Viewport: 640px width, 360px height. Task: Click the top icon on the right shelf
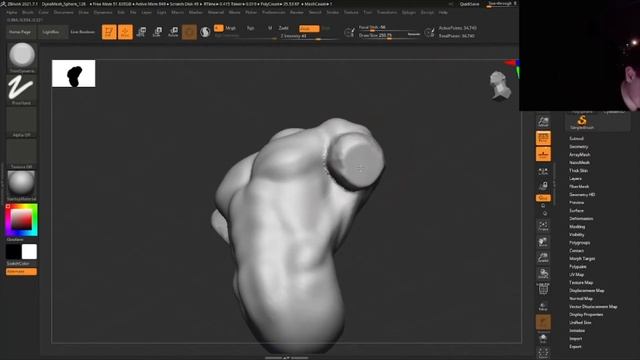543,121
